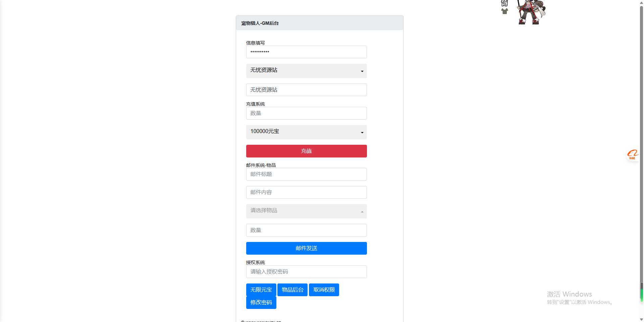Click the 简 language switch icon
The height and width of the screenshot is (322, 644).
(x=504, y=3)
